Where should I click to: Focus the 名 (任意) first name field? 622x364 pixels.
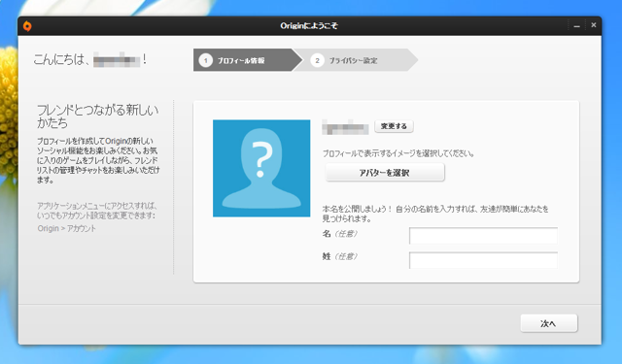pyautogui.click(x=483, y=236)
